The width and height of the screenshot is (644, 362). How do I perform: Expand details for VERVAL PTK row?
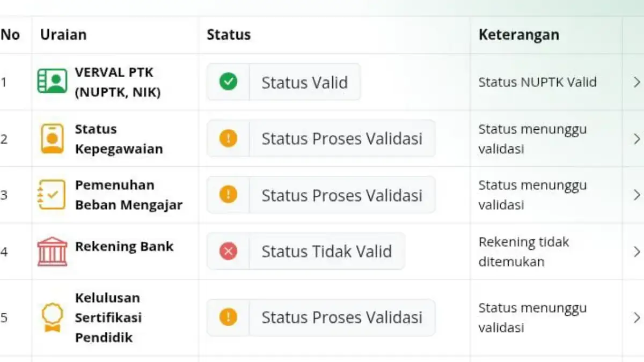click(x=636, y=82)
